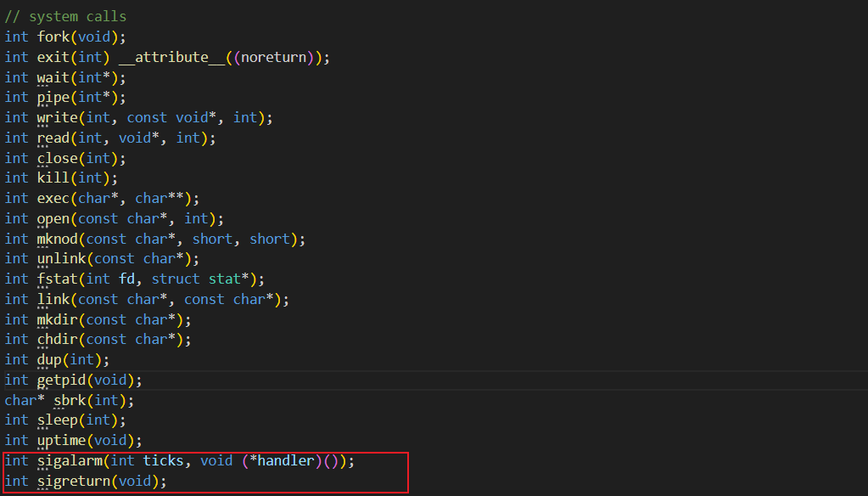This screenshot has height=496, width=868.
Task: Click the write function name
Action: click(x=57, y=117)
